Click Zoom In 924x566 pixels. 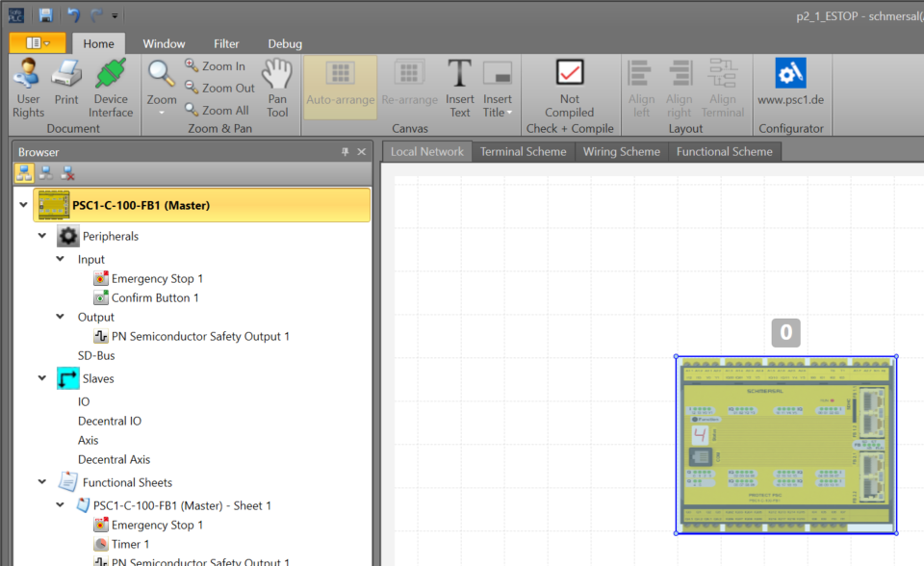[215, 66]
